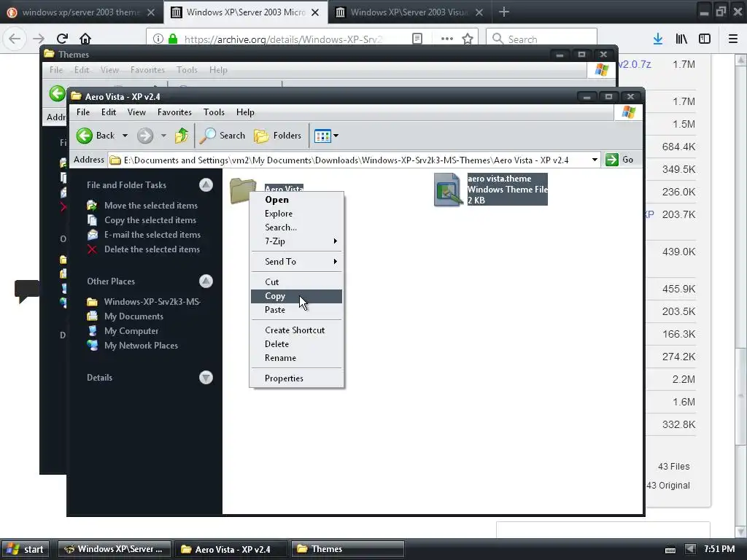Expand the Details panel
The width and height of the screenshot is (747, 560).
[x=206, y=378]
